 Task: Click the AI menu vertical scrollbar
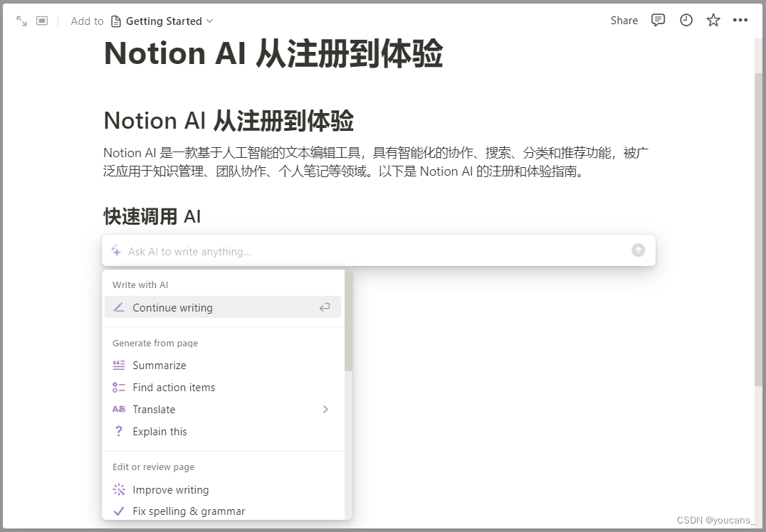click(x=348, y=320)
